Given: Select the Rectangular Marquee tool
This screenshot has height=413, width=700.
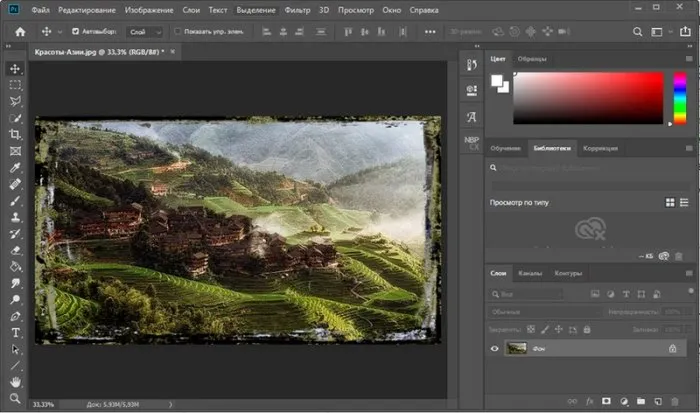Looking at the screenshot, I should (15, 85).
